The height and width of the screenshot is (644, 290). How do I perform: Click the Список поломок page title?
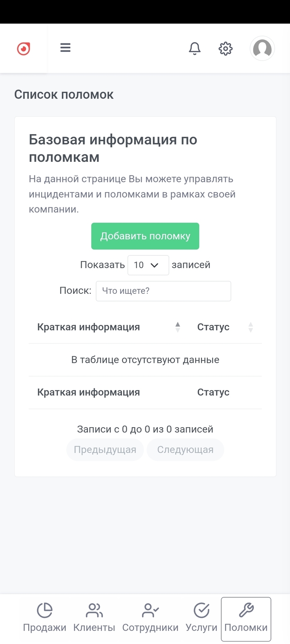pyautogui.click(x=64, y=95)
